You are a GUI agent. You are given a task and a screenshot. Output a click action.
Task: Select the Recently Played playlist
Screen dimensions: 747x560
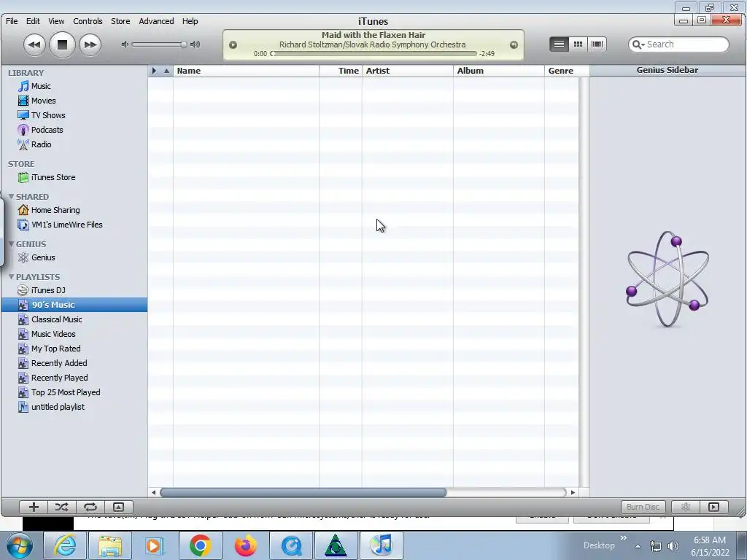click(60, 378)
